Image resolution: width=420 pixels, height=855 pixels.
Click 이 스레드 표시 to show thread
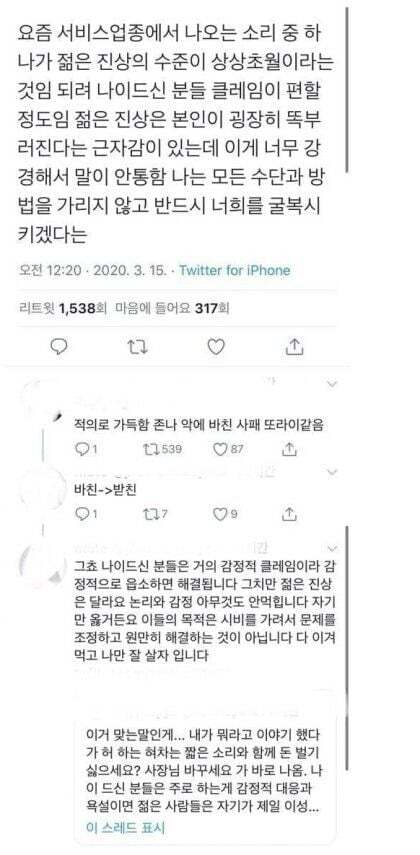coord(125,828)
